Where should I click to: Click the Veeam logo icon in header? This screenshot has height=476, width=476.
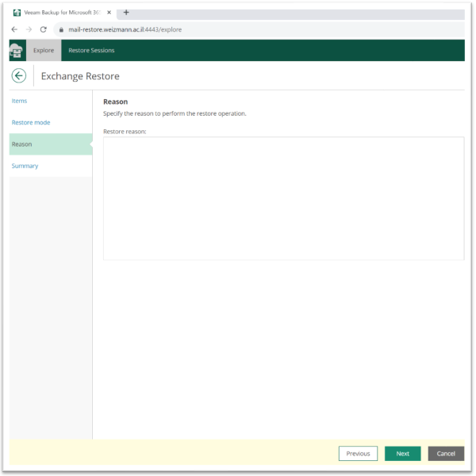tap(17, 50)
